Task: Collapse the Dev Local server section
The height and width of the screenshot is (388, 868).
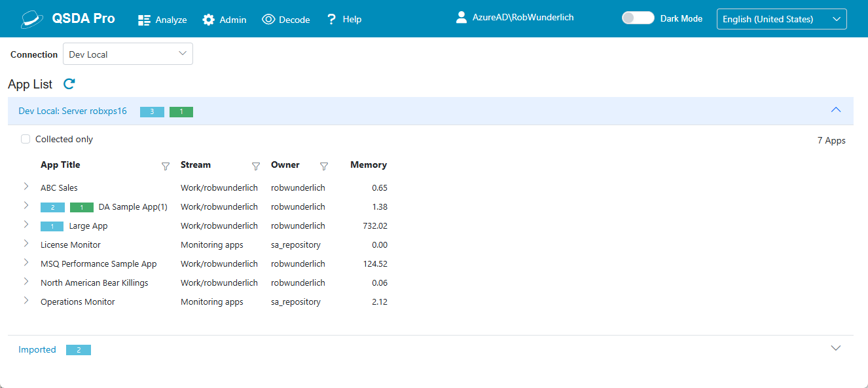Action: click(835, 110)
